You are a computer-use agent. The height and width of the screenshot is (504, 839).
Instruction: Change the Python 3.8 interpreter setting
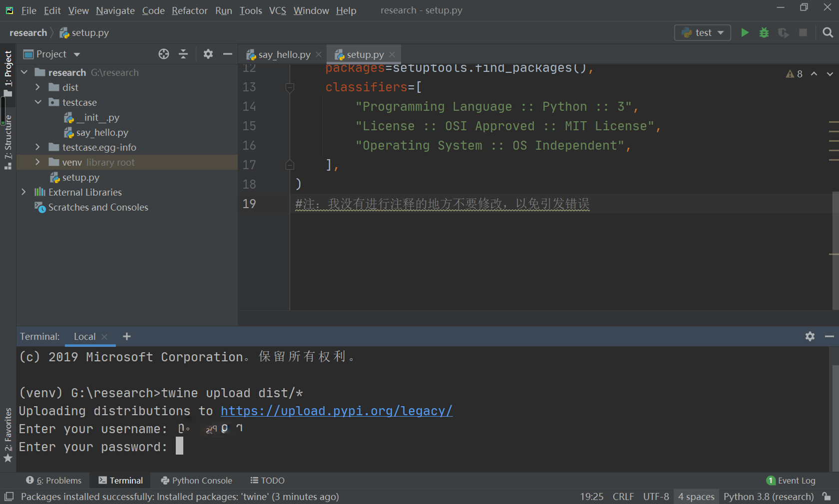pyautogui.click(x=769, y=497)
